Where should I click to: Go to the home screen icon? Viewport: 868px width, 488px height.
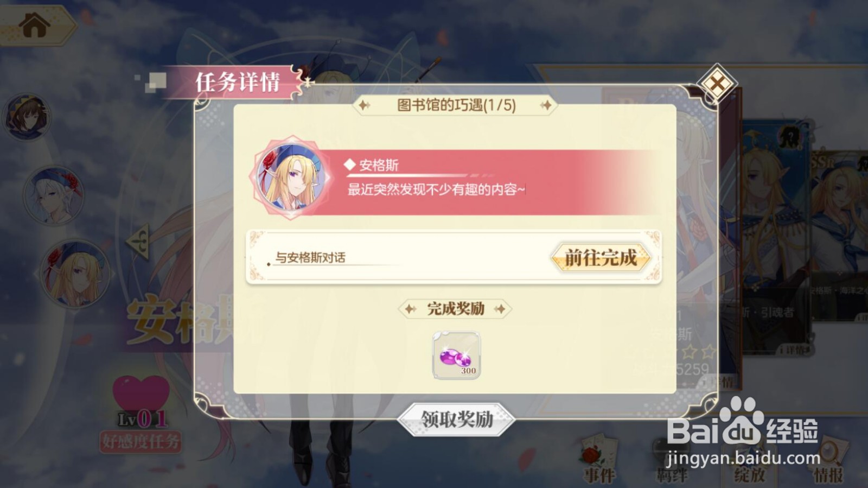tap(34, 24)
